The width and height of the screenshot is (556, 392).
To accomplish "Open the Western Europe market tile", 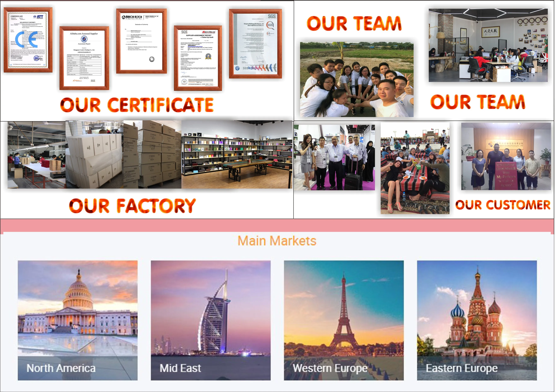I will (x=344, y=320).
